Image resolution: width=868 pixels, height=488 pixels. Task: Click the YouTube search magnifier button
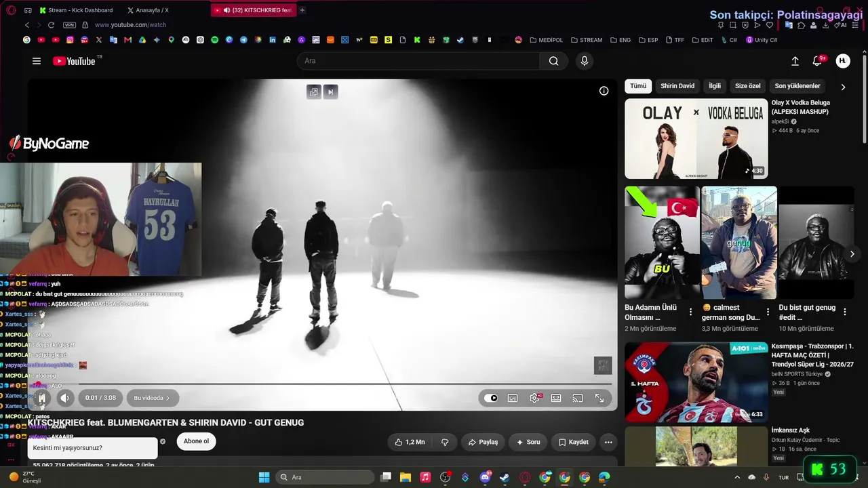coord(554,61)
